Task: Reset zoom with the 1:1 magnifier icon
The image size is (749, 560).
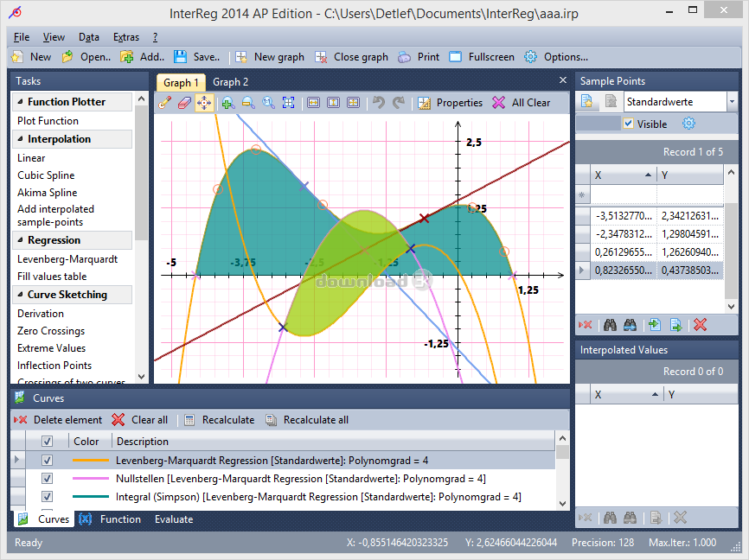Action: [x=268, y=103]
